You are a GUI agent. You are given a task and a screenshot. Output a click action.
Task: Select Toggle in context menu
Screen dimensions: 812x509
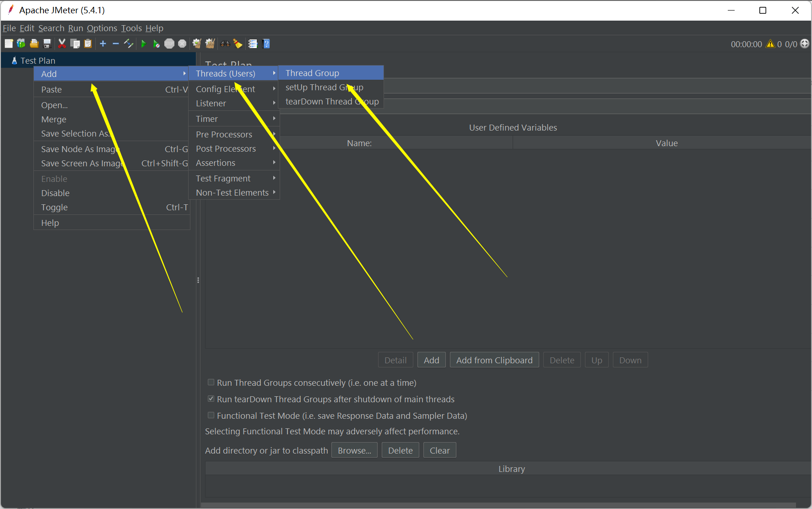[111, 207]
